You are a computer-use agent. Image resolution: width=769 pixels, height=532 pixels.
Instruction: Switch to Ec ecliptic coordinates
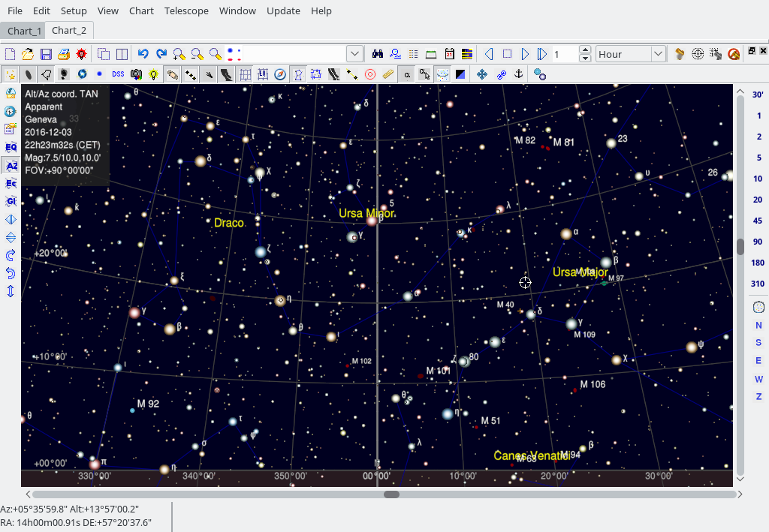pos(11,183)
